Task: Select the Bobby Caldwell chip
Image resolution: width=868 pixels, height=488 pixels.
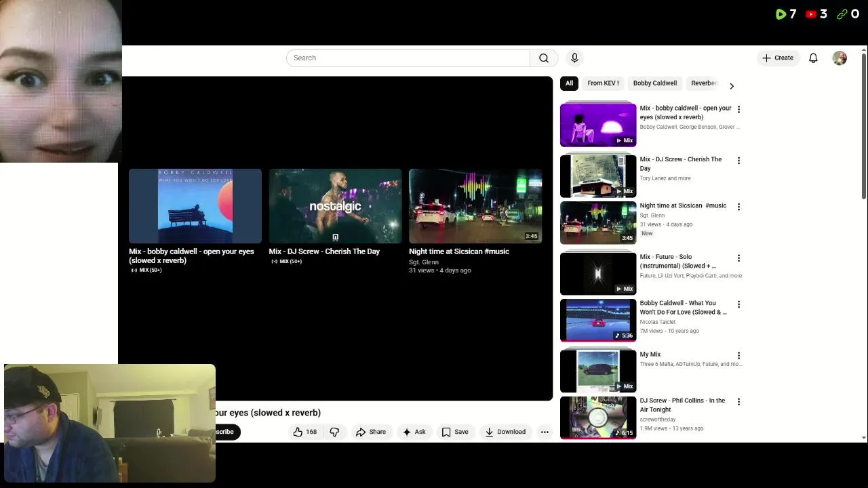Action: [655, 83]
